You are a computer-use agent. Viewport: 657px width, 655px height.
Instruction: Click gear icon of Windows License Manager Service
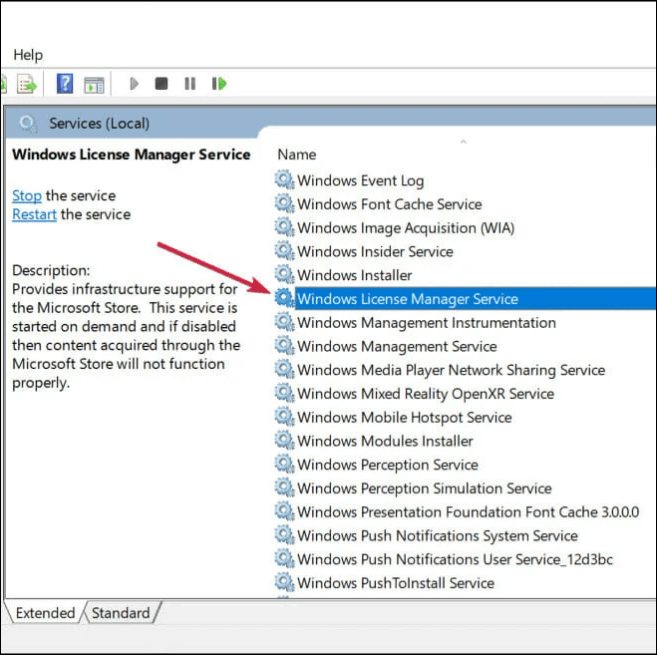click(x=285, y=298)
